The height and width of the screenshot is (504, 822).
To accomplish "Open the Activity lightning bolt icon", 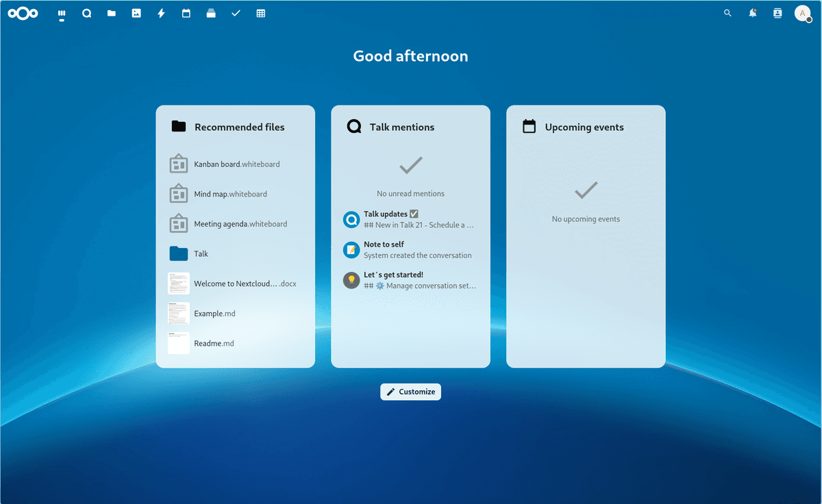I will point(161,13).
